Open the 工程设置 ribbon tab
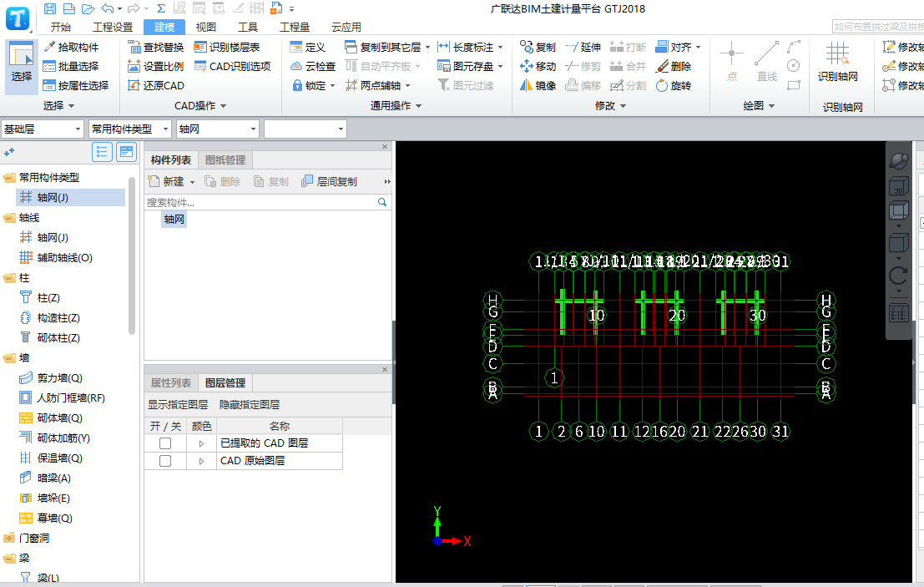The image size is (924, 587). (113, 27)
